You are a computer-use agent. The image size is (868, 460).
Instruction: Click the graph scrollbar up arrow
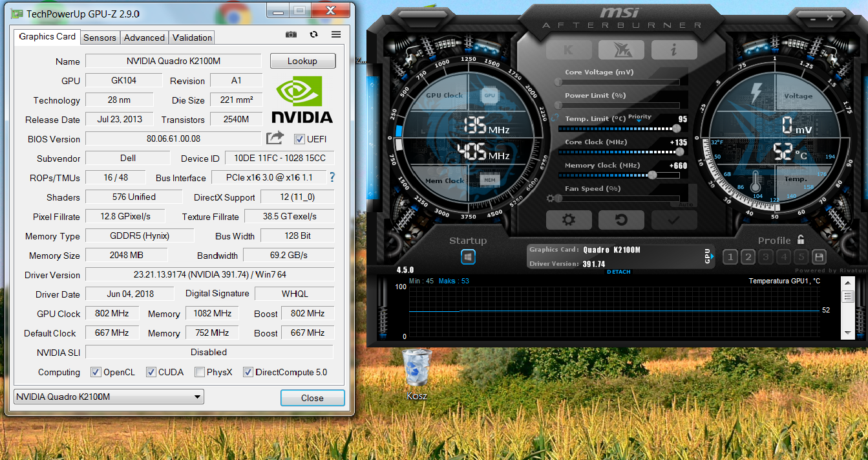click(848, 282)
